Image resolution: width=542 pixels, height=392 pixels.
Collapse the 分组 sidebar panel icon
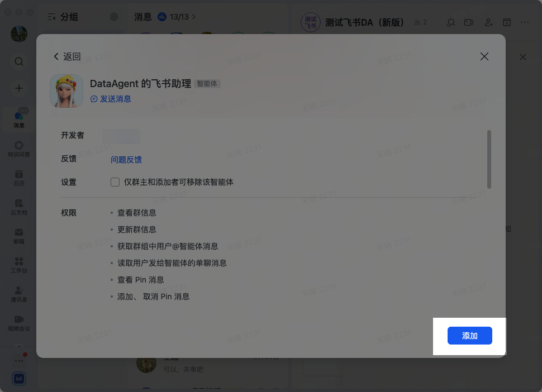point(51,17)
